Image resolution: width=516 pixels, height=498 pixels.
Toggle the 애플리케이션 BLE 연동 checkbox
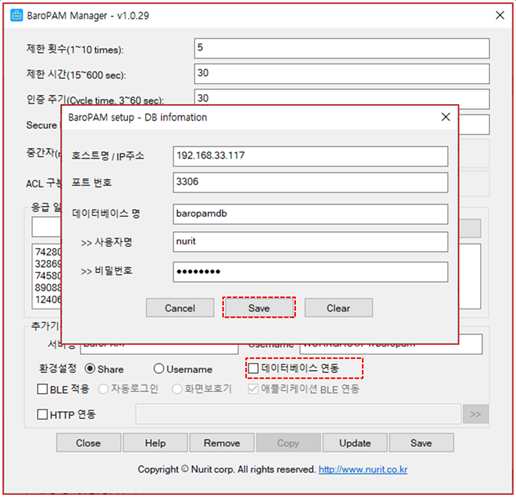[253, 389]
